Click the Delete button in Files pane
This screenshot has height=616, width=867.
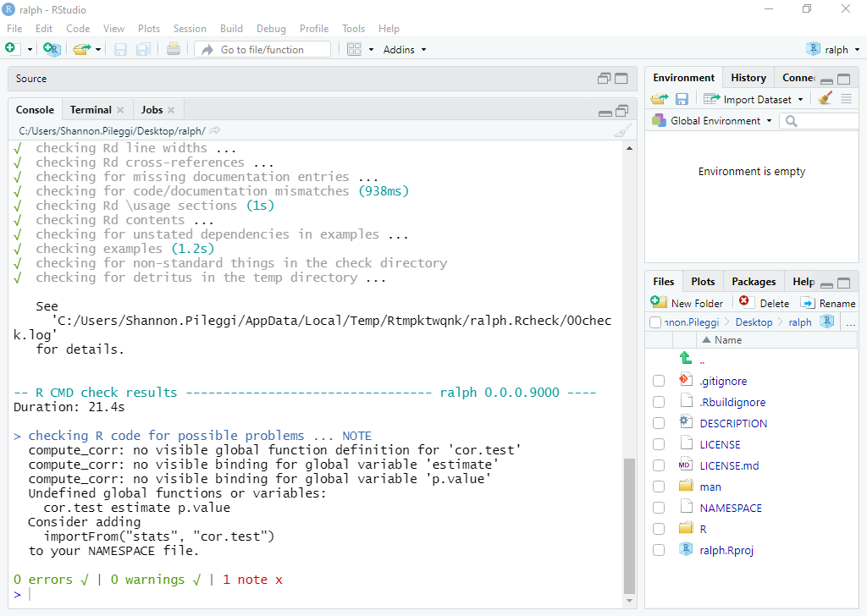765,303
